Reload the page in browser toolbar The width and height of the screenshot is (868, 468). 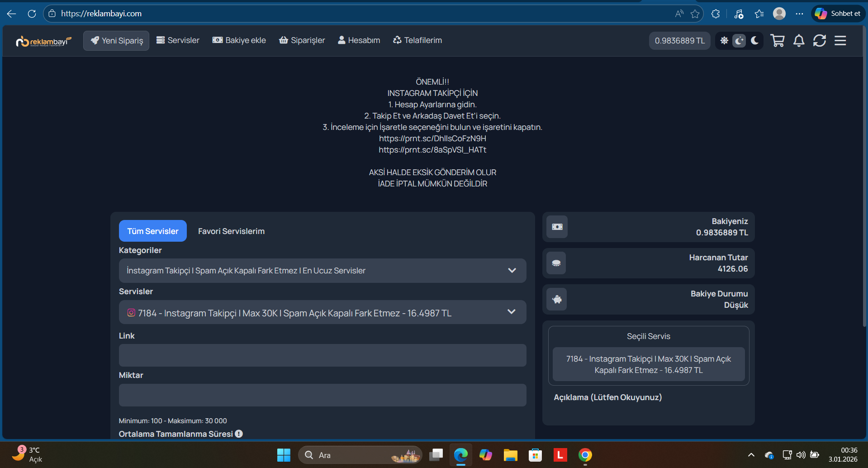(x=32, y=14)
